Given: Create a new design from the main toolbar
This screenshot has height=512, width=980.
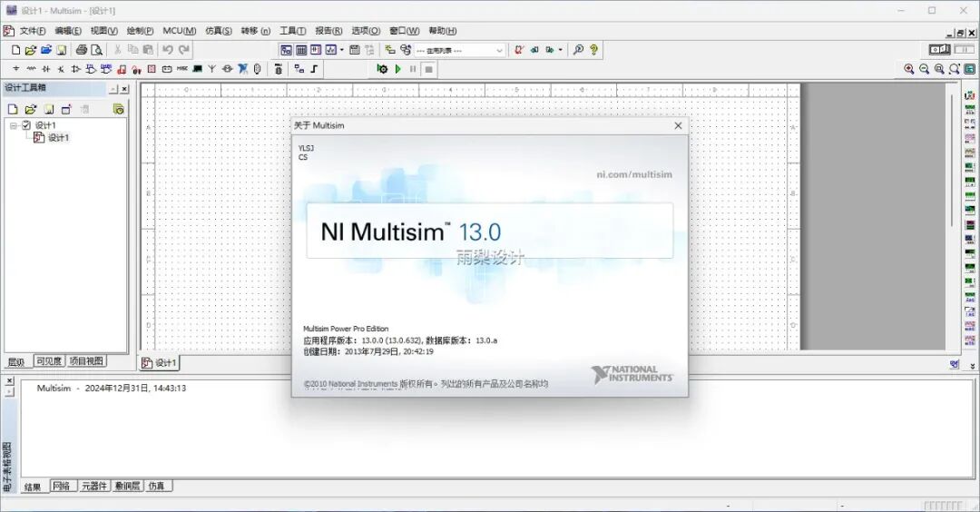Looking at the screenshot, I should coord(15,50).
